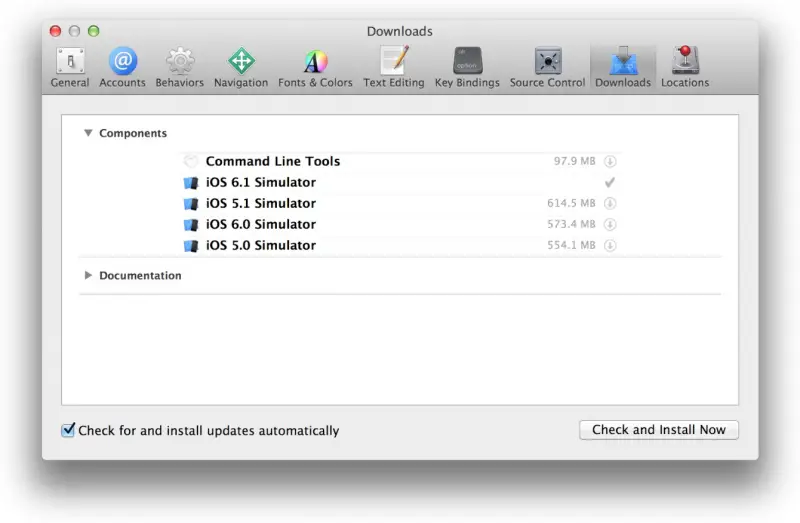The height and width of the screenshot is (523, 800).
Task: Switch to the Navigation preferences pane
Action: click(x=241, y=68)
